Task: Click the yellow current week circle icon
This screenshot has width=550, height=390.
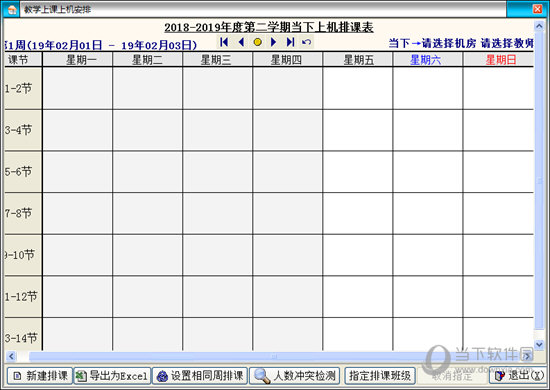Action: pyautogui.click(x=257, y=42)
